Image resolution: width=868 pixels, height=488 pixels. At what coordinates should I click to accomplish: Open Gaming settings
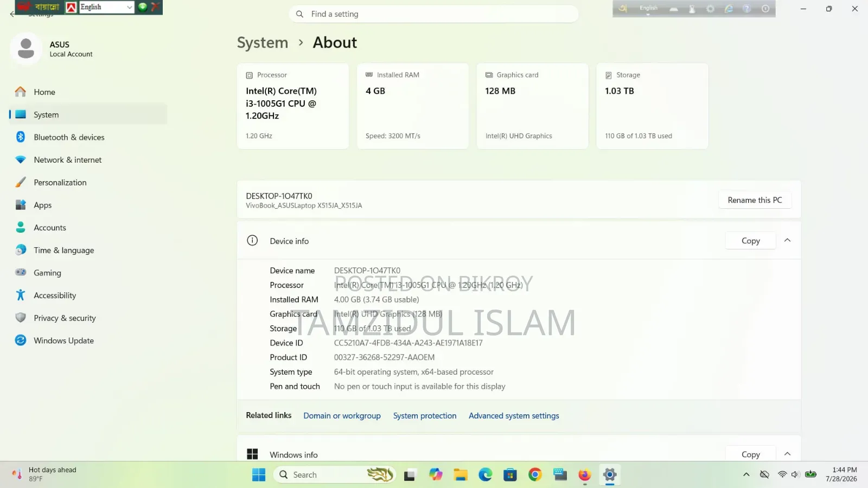pos(88,273)
